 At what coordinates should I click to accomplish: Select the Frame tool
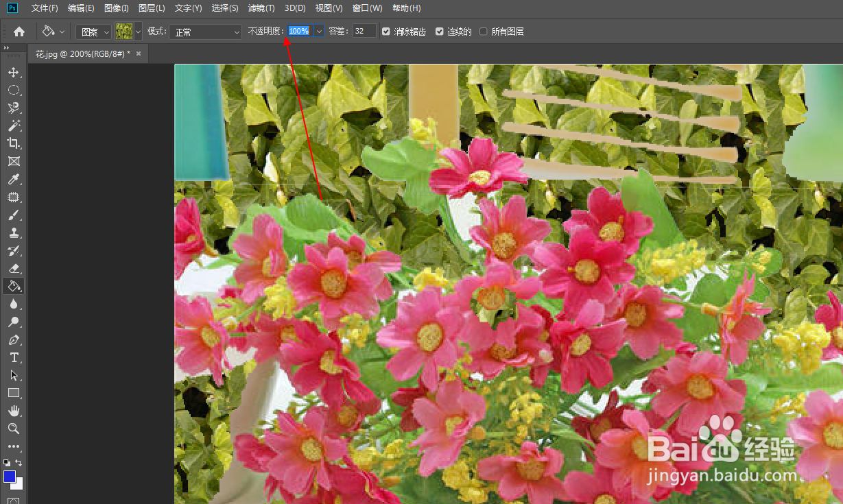click(x=14, y=161)
